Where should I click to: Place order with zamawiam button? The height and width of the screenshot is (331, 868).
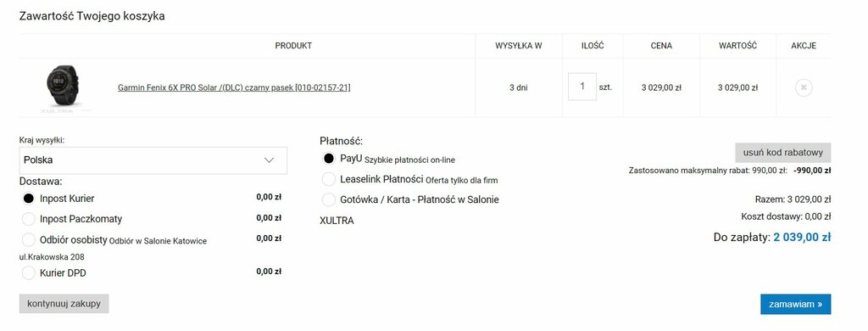[795, 304]
